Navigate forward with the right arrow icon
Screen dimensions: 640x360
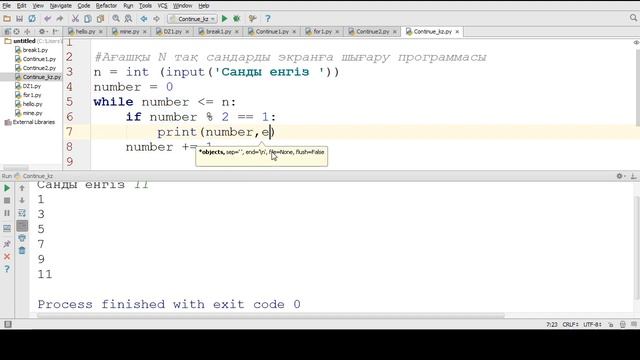[x=156, y=19]
